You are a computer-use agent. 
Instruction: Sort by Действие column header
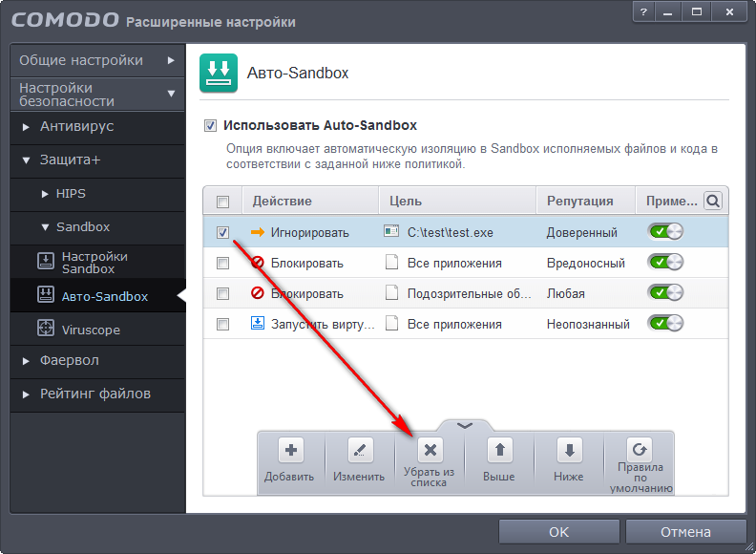coord(310,201)
